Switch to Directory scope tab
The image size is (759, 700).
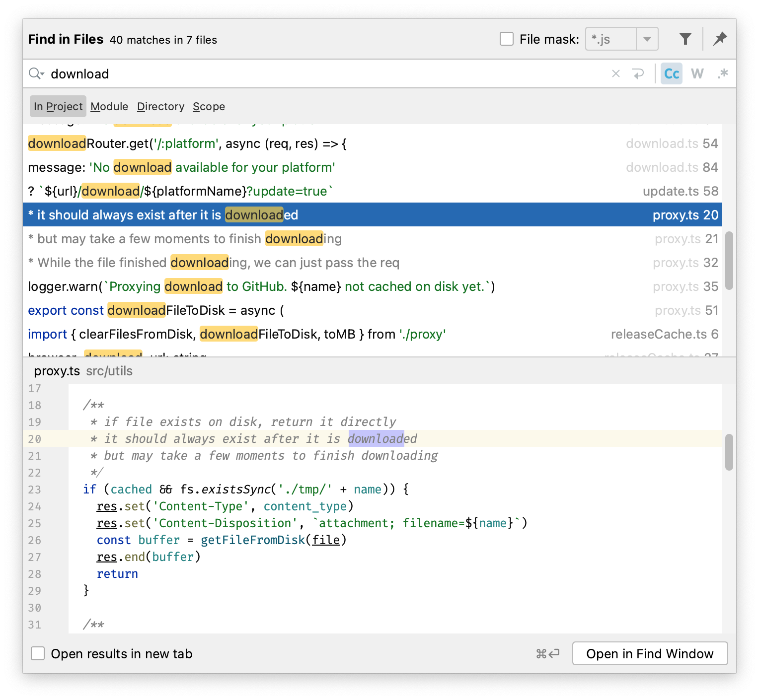coord(160,106)
